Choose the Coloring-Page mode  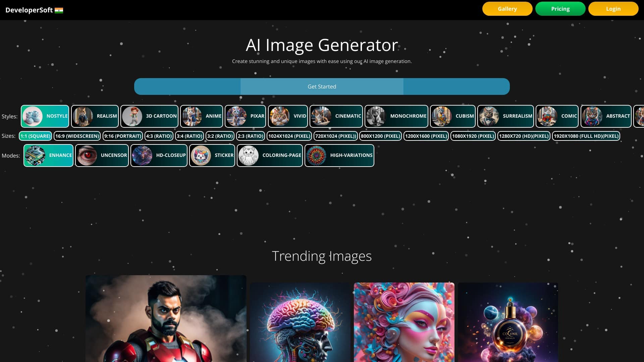(270, 155)
